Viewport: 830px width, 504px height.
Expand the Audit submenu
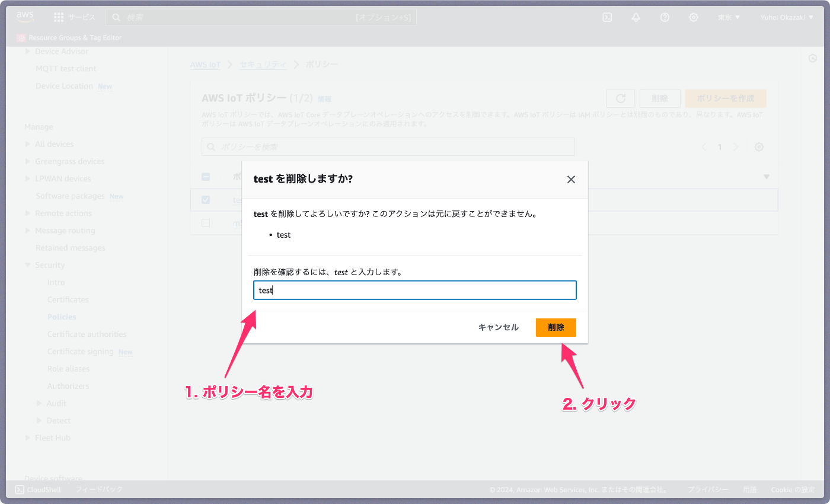coord(40,403)
